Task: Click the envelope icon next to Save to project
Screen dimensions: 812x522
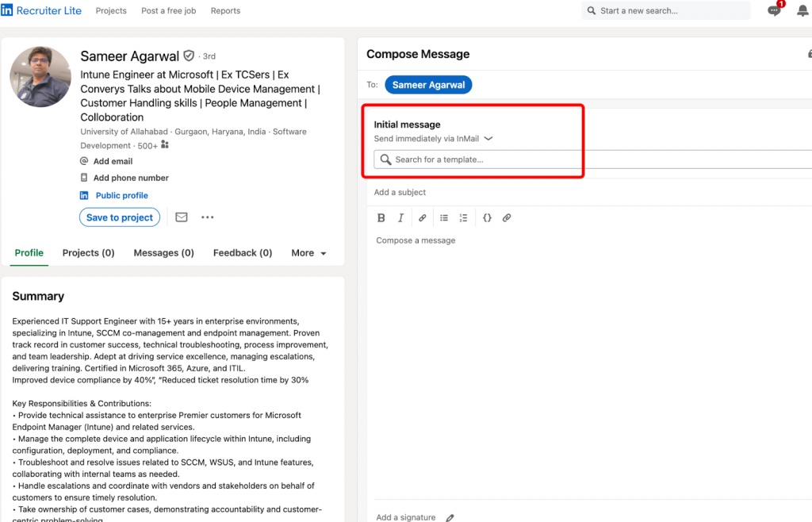Action: point(181,217)
